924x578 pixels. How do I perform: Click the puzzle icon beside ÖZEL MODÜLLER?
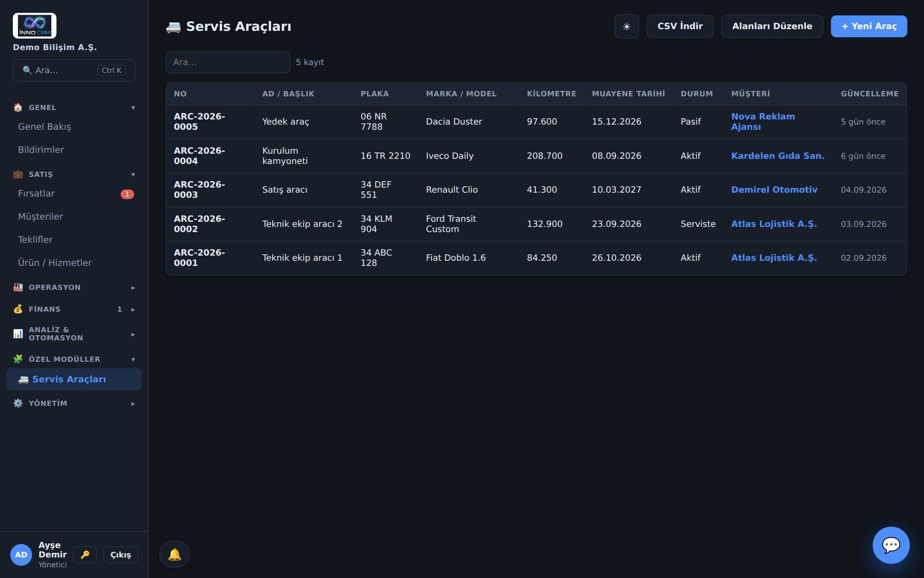[x=18, y=359]
